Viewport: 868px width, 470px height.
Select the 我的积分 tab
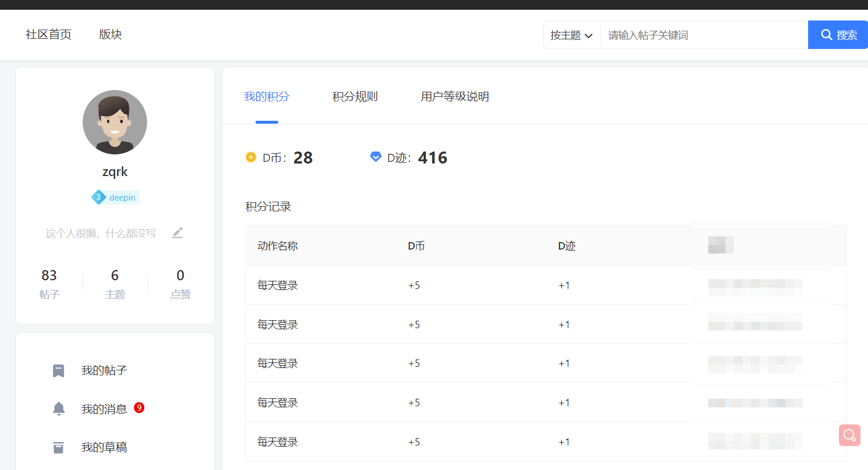pyautogui.click(x=266, y=96)
